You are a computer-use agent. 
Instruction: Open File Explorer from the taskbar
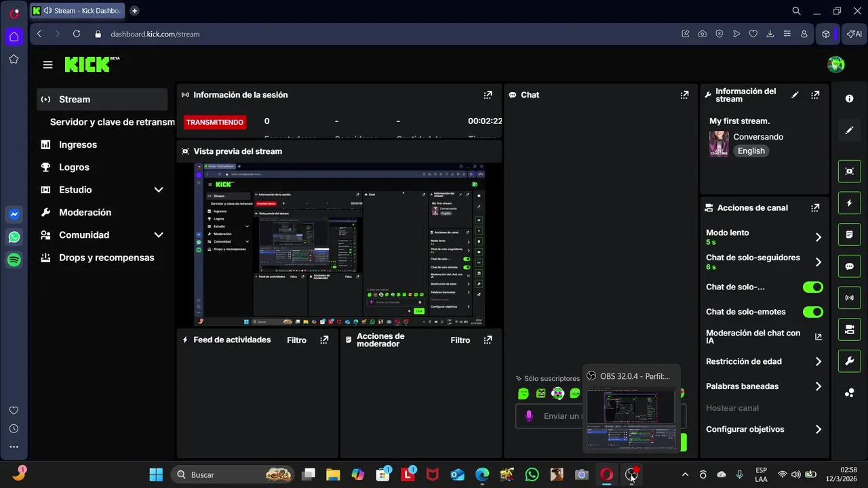click(x=333, y=474)
